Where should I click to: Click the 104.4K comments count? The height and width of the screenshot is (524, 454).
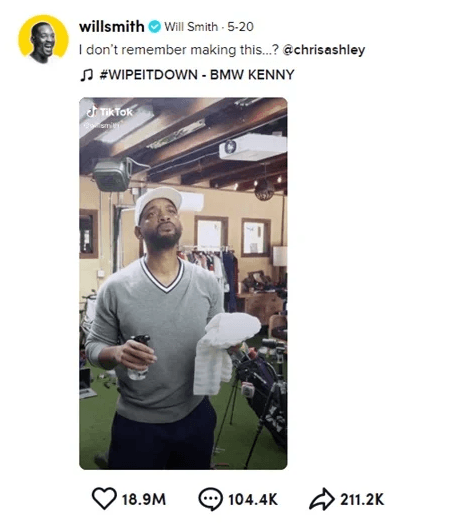[x=253, y=500]
